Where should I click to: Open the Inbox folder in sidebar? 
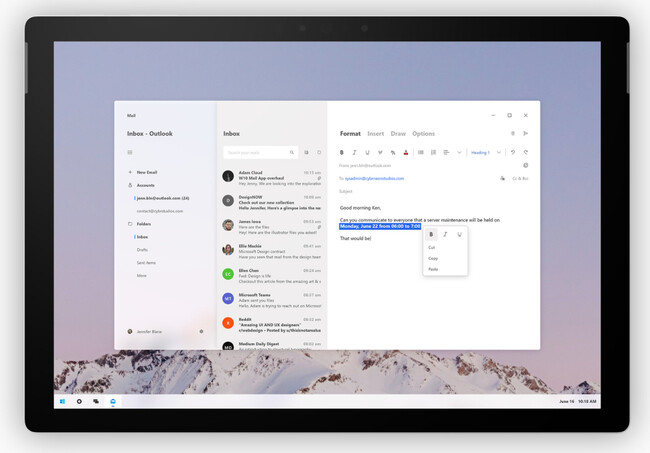(142, 237)
